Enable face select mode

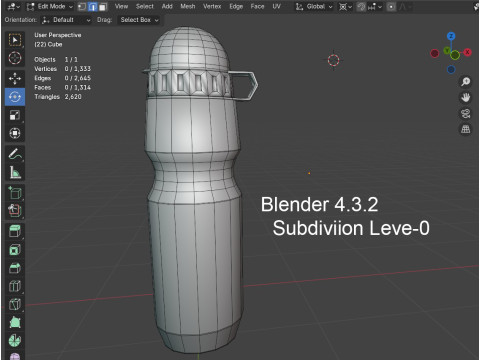pyautogui.click(x=103, y=7)
